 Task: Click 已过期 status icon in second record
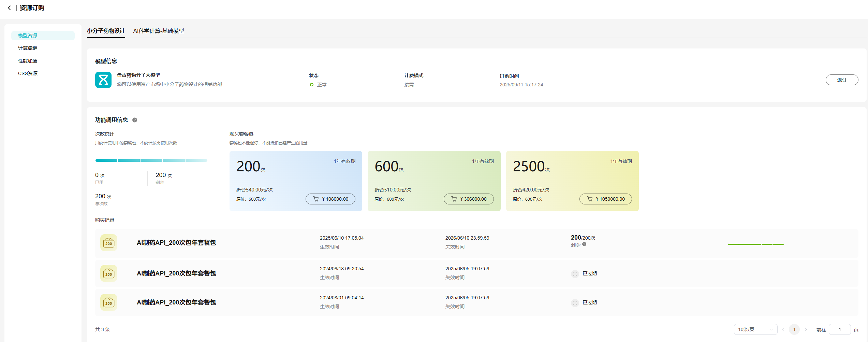coord(575,274)
